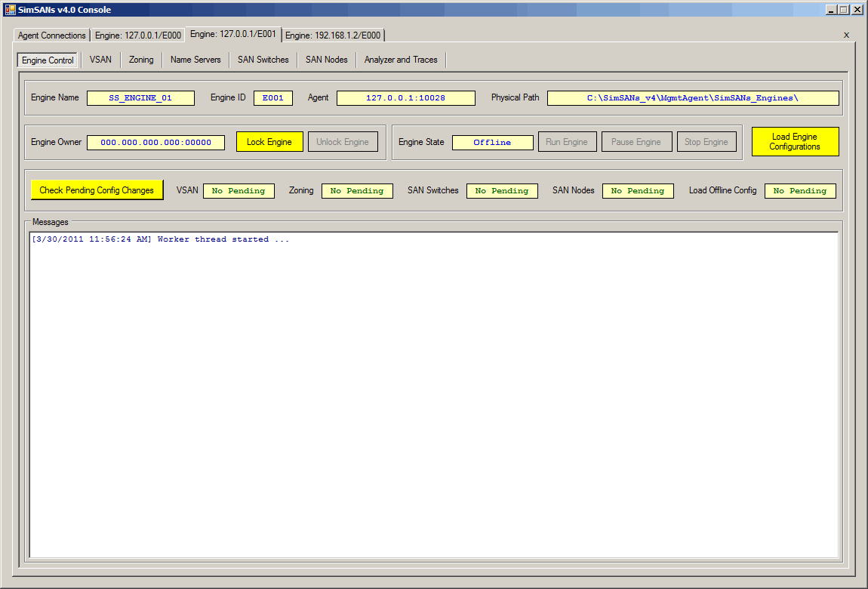Click Check Pending Config Changes button

click(x=97, y=190)
